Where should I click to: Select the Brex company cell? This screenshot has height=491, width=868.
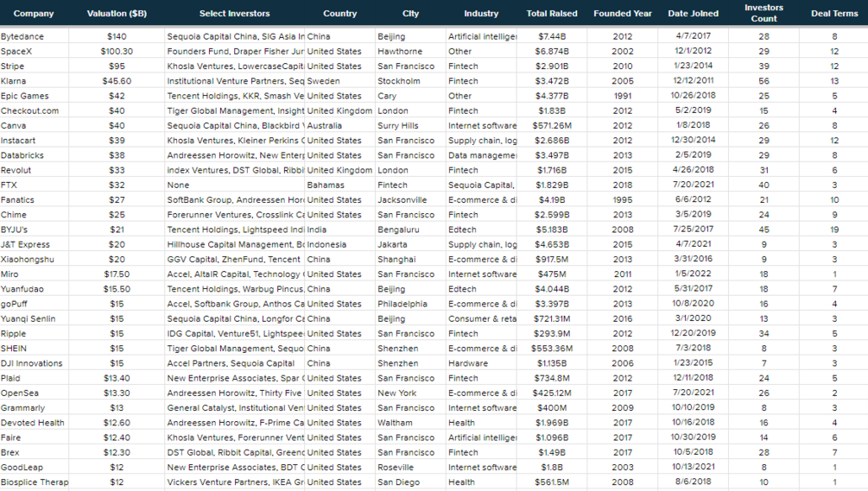35,453
